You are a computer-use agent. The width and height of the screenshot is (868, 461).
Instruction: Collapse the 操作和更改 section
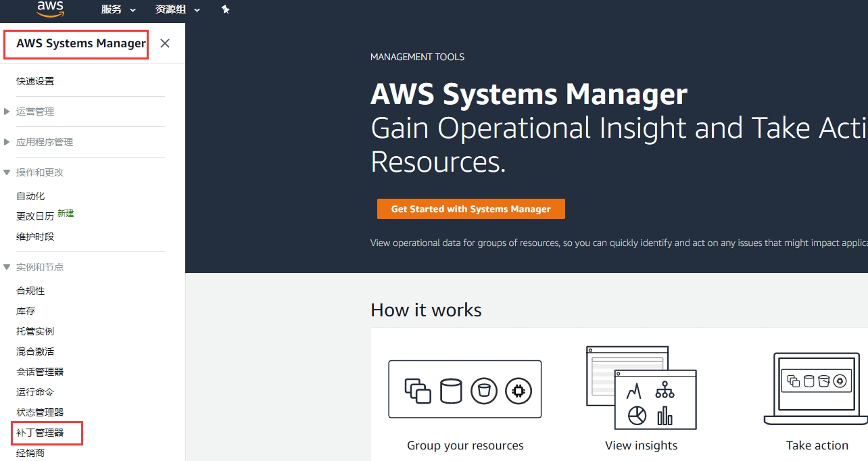click(x=39, y=172)
